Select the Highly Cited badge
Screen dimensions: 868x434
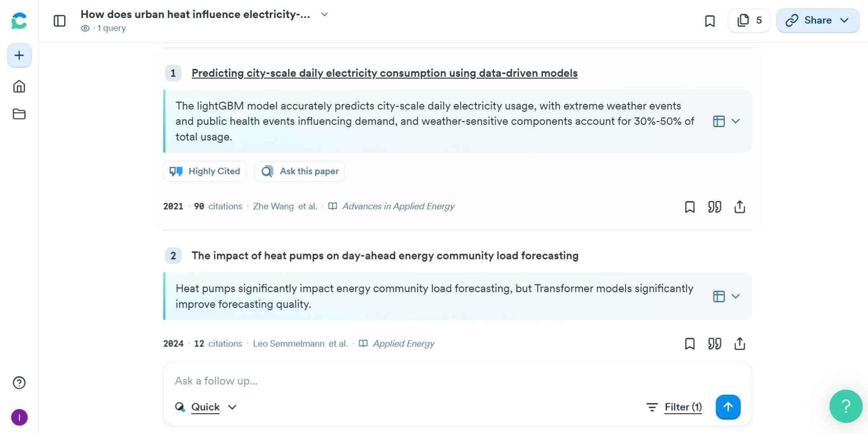[x=204, y=171]
